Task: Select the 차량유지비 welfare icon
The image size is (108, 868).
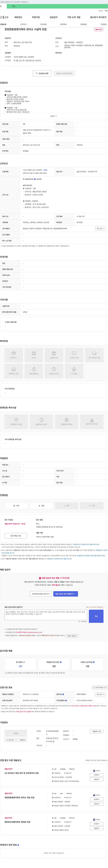Action: click(x=54, y=355)
